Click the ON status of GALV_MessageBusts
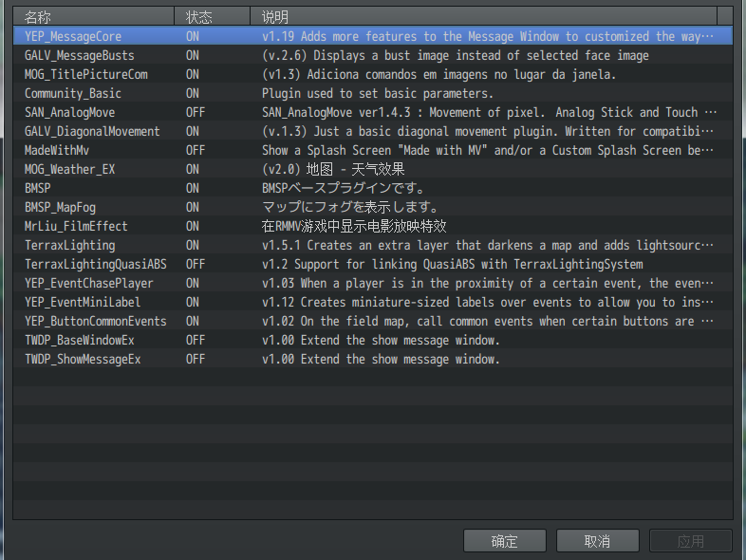The image size is (746, 560). coord(193,55)
